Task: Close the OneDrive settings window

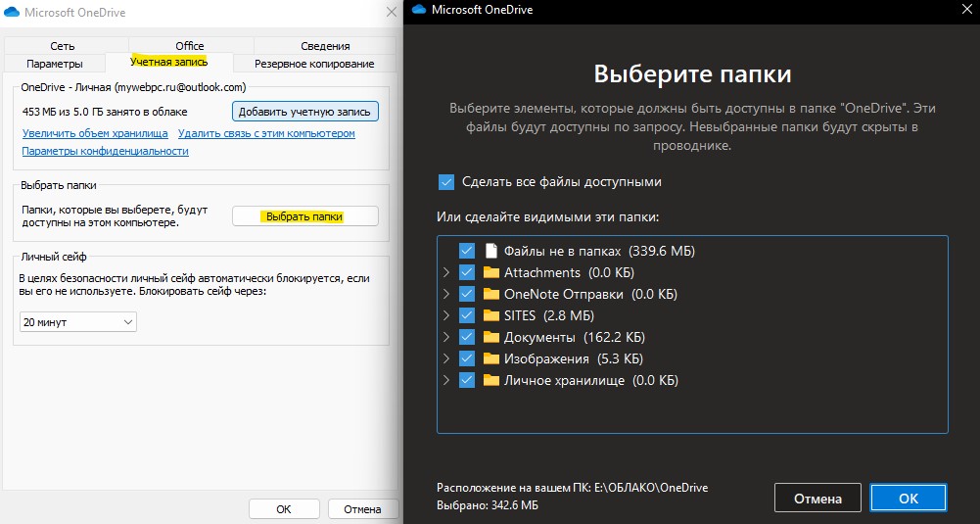Action: tap(392, 12)
